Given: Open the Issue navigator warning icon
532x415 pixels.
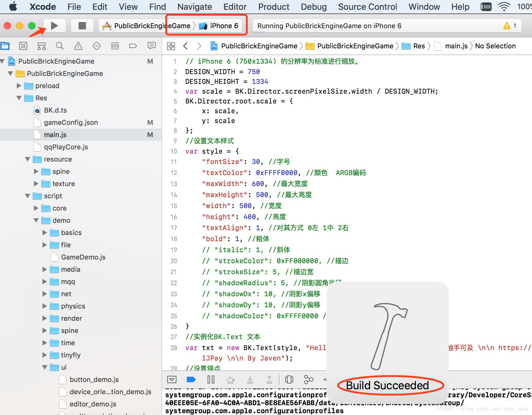Looking at the screenshot, I should tap(78, 46).
